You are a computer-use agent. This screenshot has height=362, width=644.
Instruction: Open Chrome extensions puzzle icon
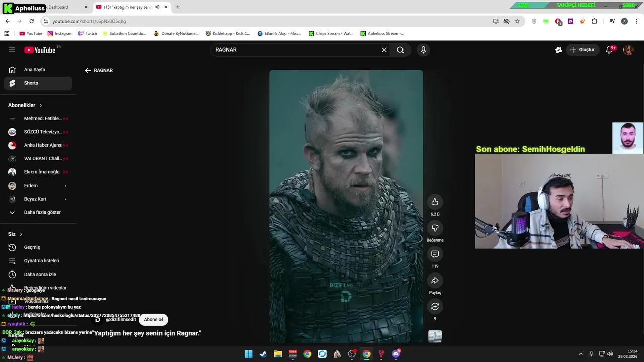[595, 21]
